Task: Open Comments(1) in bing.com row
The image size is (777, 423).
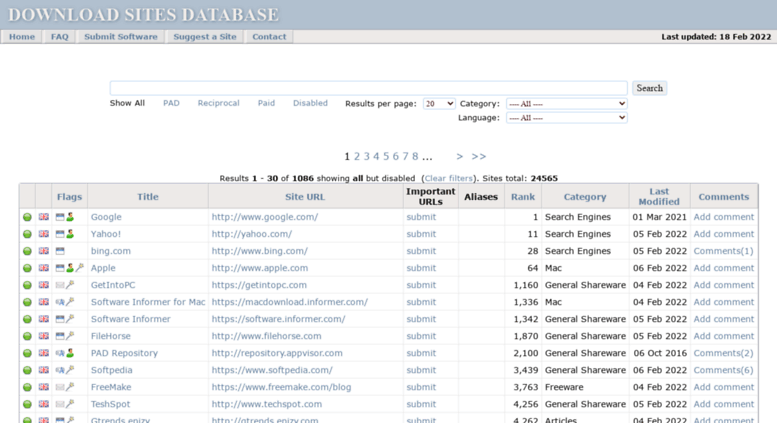Action: click(723, 251)
